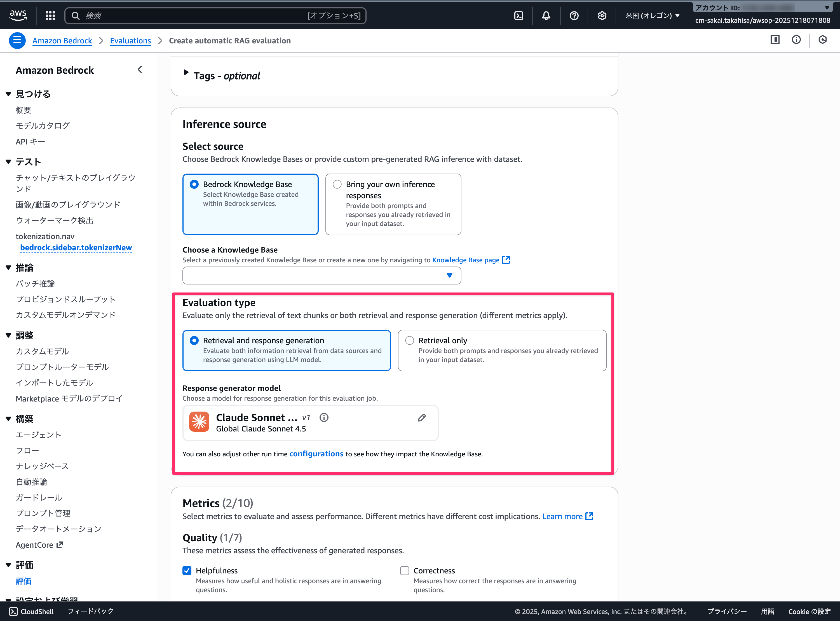Click the pencil icon to edit response model
The height and width of the screenshot is (621, 840).
(x=422, y=418)
